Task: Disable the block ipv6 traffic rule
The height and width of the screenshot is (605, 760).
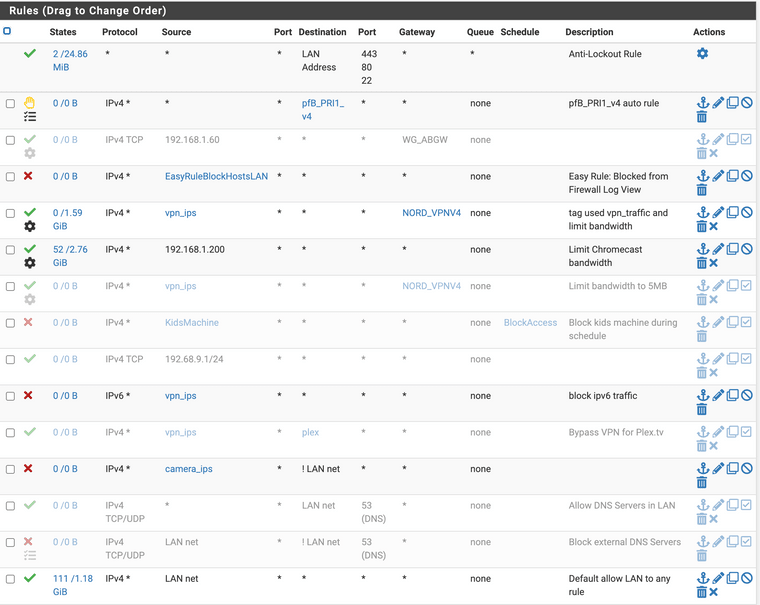Action: pyautogui.click(x=747, y=395)
